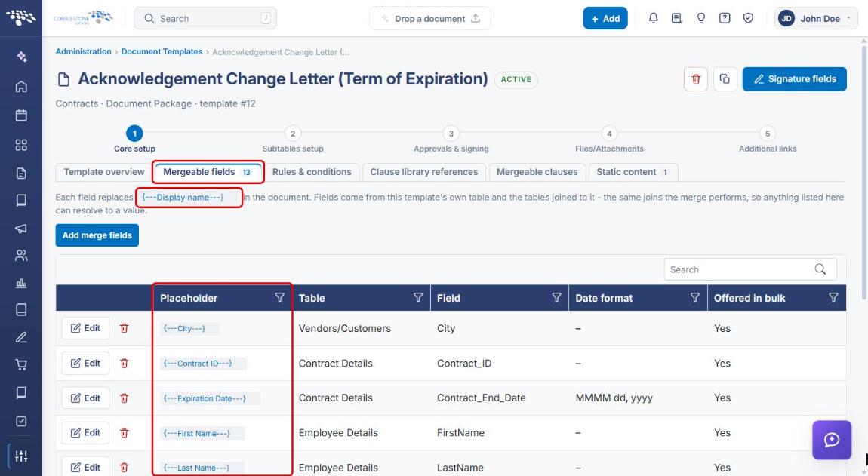868x476 pixels.
Task: Click the Vendors/Customers table cell
Action: (344, 328)
